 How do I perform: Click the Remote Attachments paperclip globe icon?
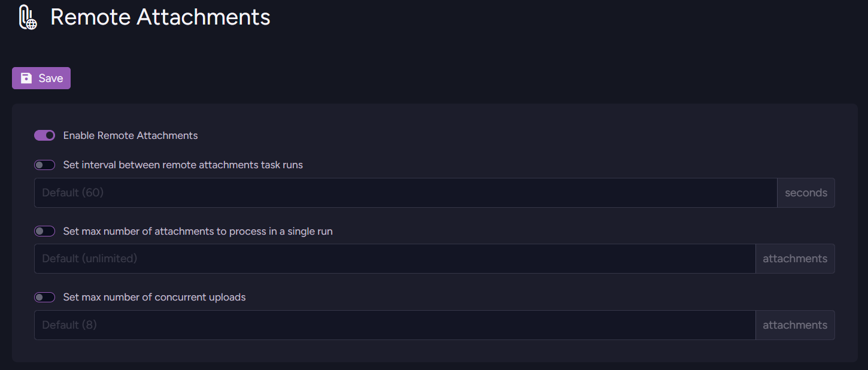tap(27, 17)
